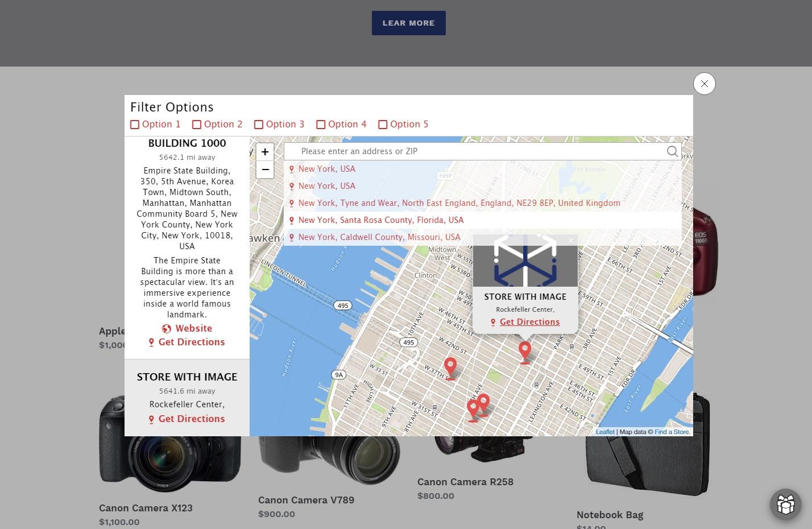Close the Store With Image map popup
The height and width of the screenshot is (529, 812).
tap(571, 241)
